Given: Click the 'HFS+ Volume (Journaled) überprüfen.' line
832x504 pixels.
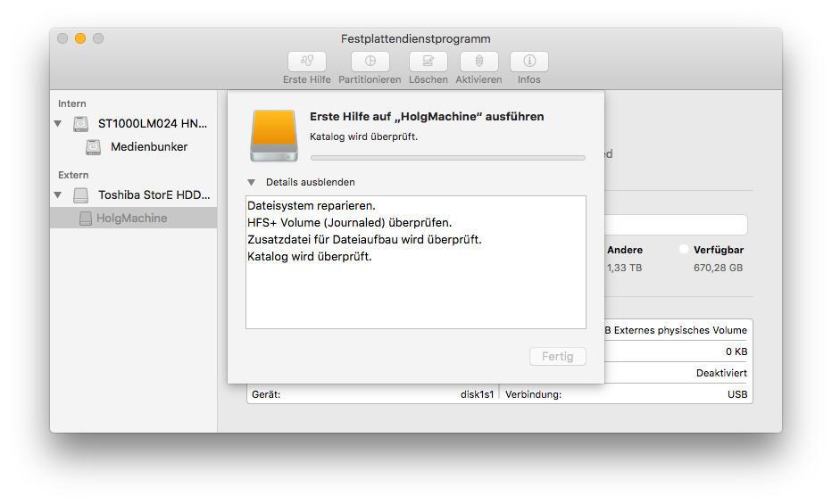Looking at the screenshot, I should pos(350,223).
